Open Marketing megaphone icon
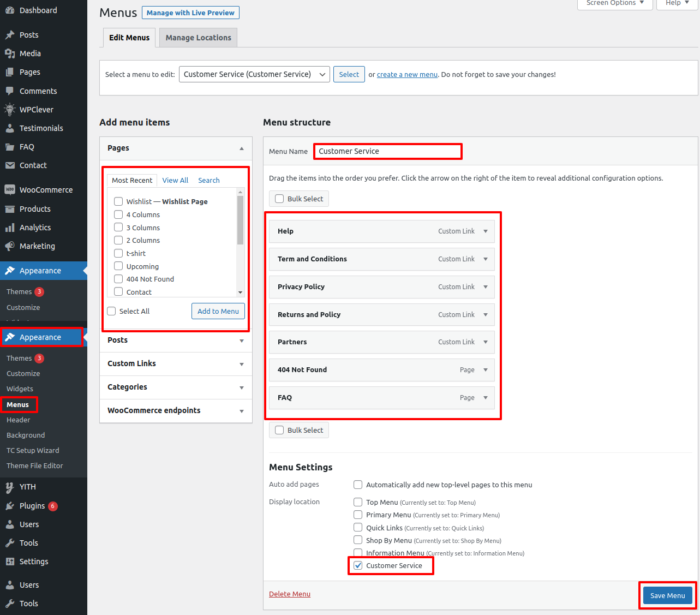The image size is (700, 615). pyautogui.click(x=10, y=246)
